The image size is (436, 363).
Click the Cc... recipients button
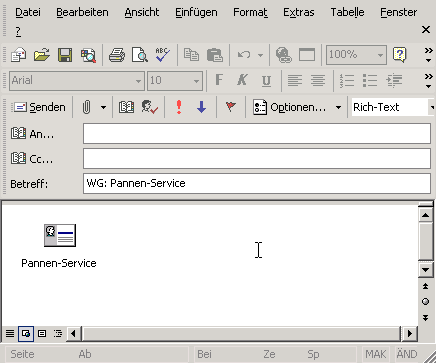pyautogui.click(x=32, y=159)
